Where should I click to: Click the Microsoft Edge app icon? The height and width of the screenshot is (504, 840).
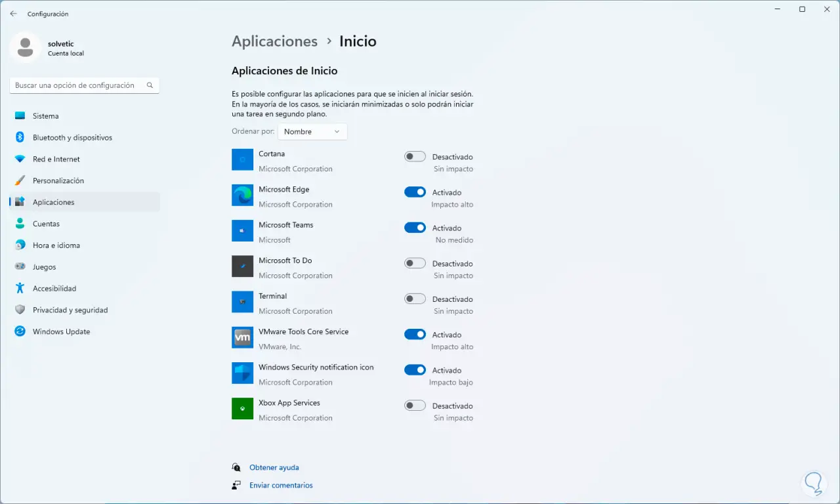tap(243, 195)
